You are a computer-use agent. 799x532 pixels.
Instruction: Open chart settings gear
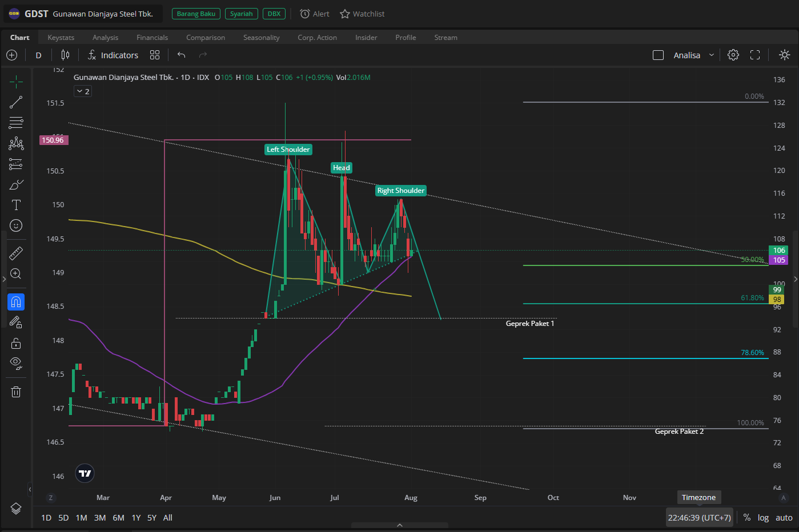coord(733,55)
